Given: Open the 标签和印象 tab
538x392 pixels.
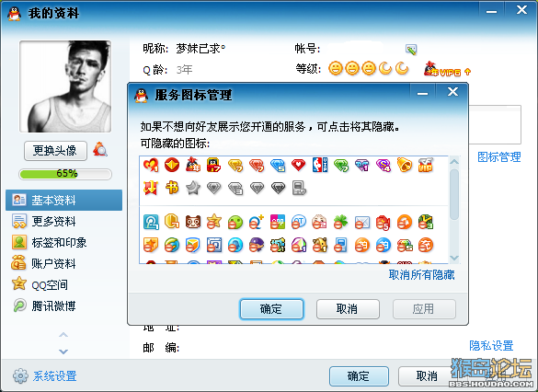Looking at the screenshot, I should [63, 243].
